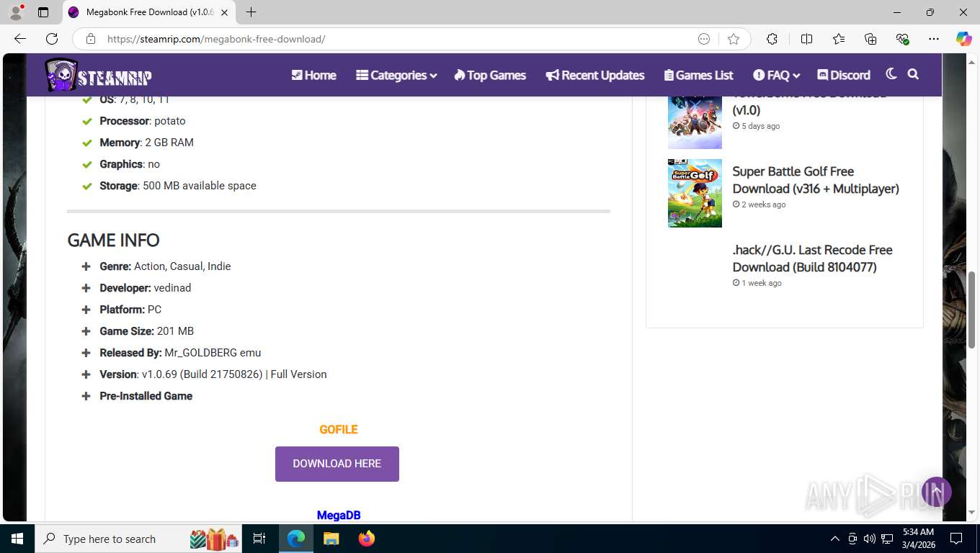
Task: Launch Firefox from taskbar
Action: click(366, 539)
